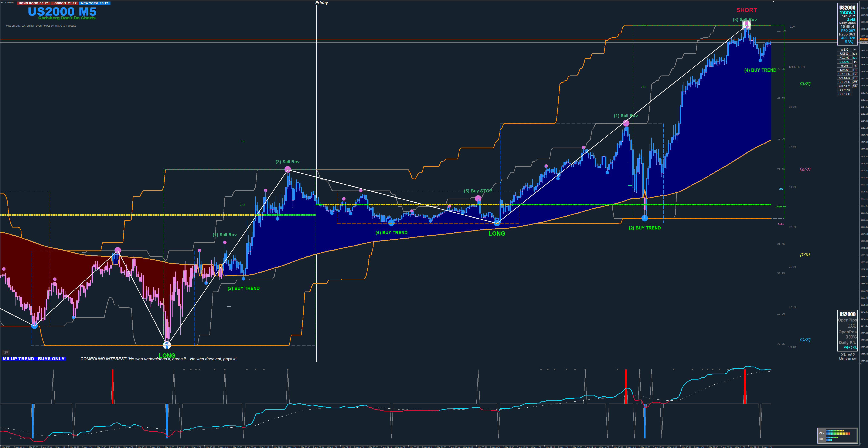Click the Friday vertical session line
Image resolution: width=868 pixels, height=448 pixels.
[316, 101]
